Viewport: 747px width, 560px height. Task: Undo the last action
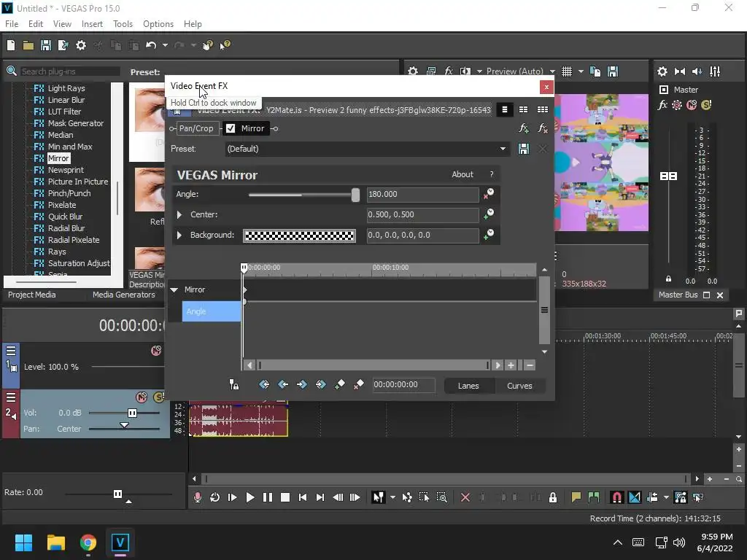click(x=151, y=45)
